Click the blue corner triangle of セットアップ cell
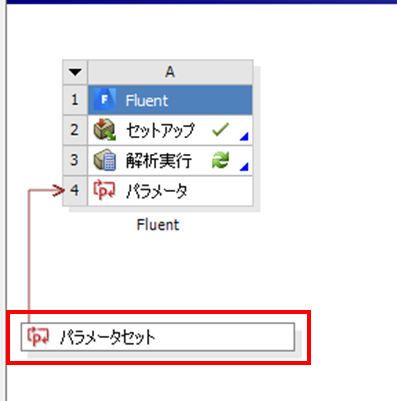Image resolution: width=397 pixels, height=401 pixels. coord(245,136)
